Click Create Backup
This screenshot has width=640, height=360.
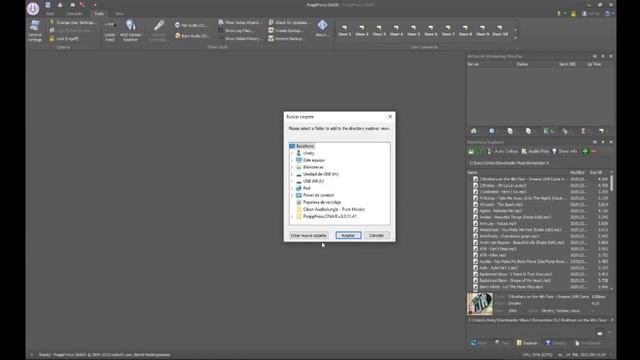tap(286, 31)
